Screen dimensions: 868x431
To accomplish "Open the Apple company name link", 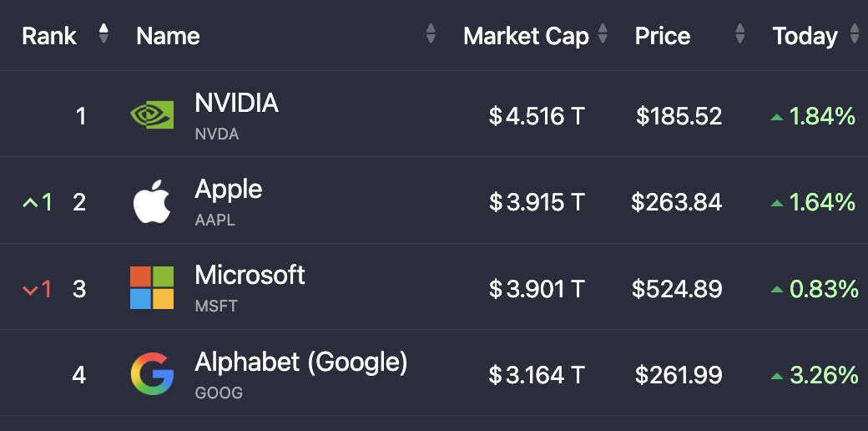I will tap(228, 190).
